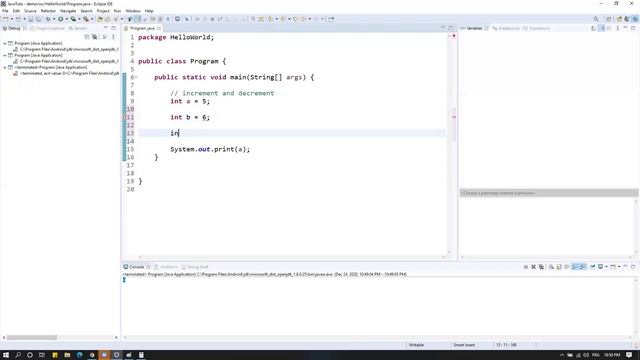Screen dimensions: 640x360
Task: Open the Run menu
Action: tap(117, 11)
